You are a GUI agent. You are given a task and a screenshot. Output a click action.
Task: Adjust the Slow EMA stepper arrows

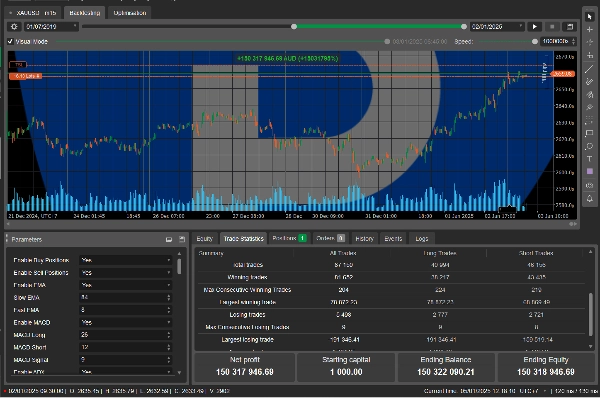[169, 298]
